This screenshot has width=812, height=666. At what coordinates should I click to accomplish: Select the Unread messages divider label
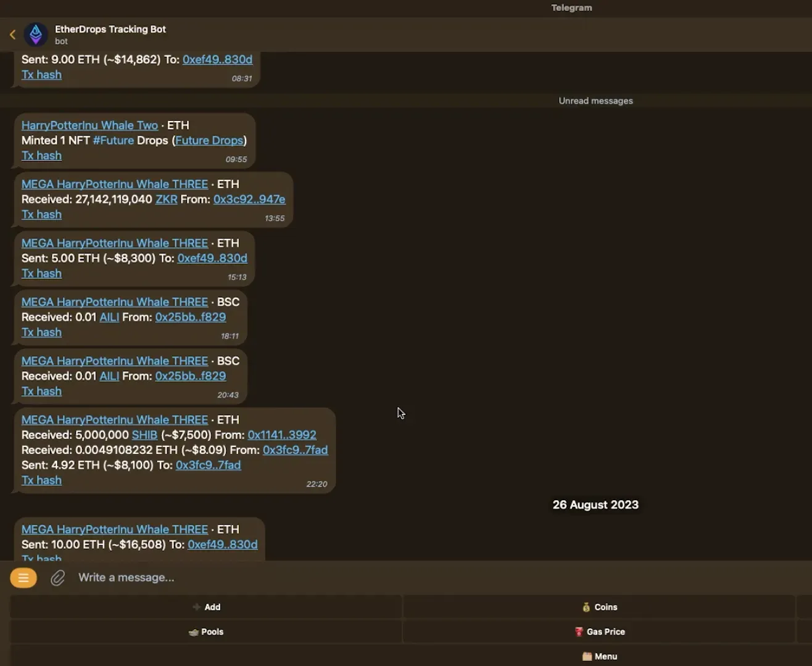click(x=595, y=101)
